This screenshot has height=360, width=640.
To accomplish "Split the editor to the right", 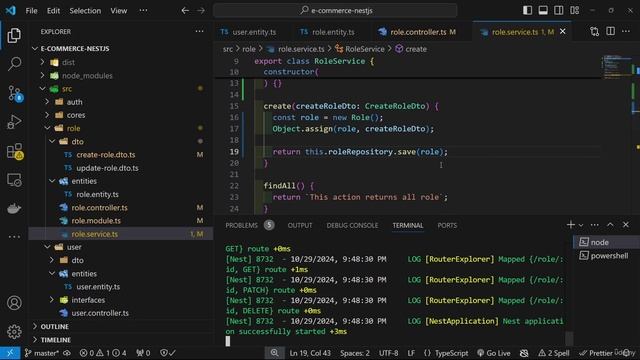I will [610, 31].
